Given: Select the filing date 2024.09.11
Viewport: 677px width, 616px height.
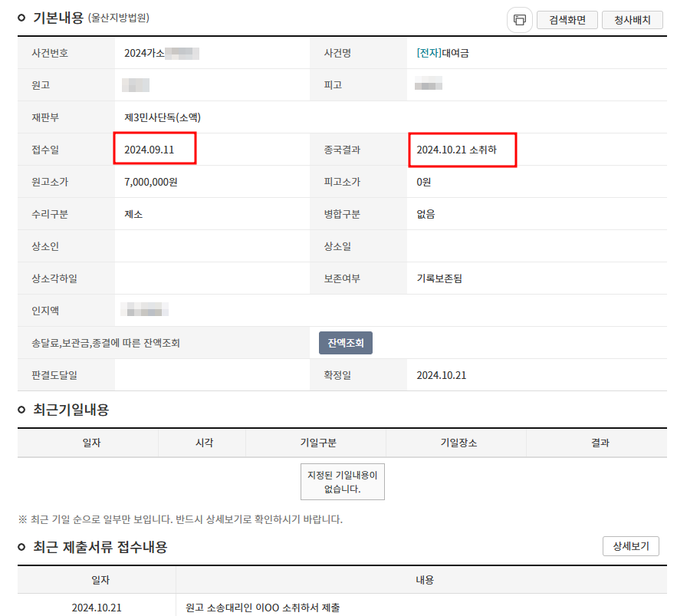Looking at the screenshot, I should [x=149, y=150].
